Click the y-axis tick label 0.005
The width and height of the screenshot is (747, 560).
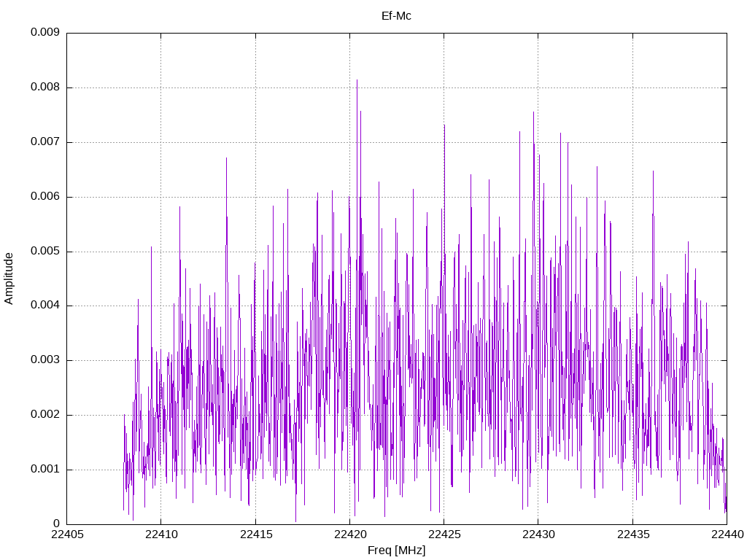(x=45, y=252)
